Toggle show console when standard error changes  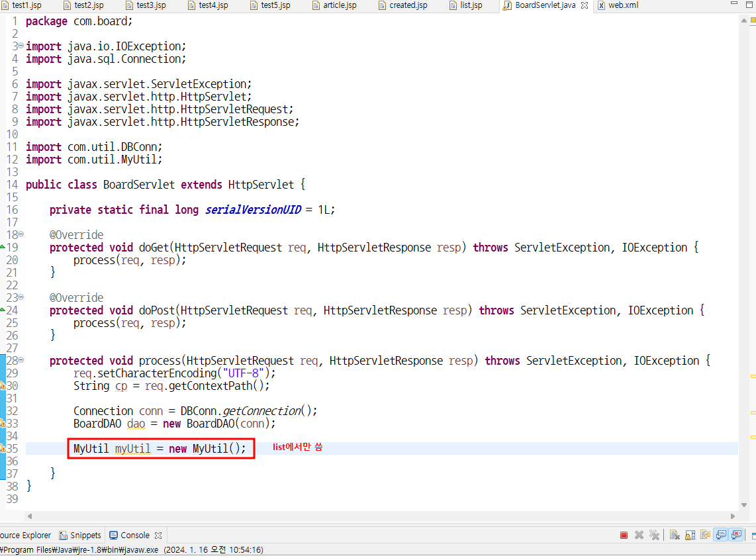[737, 535]
